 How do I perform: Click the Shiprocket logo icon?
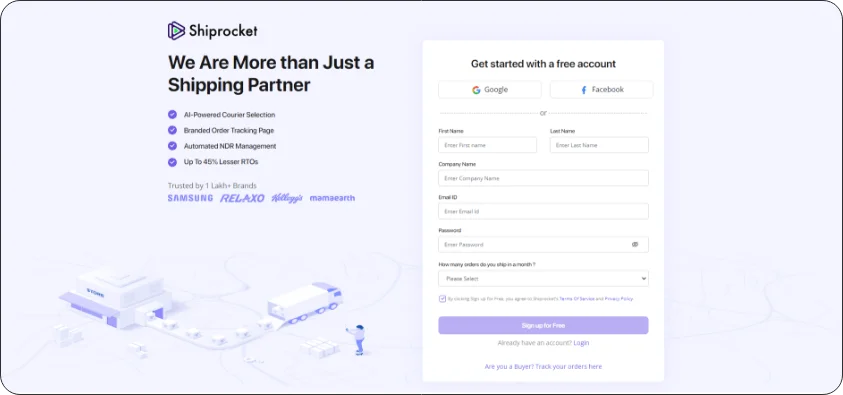[x=176, y=31]
